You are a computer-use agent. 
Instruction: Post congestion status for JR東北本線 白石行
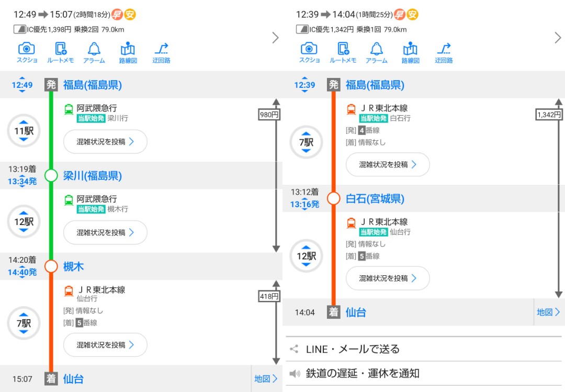(x=388, y=164)
